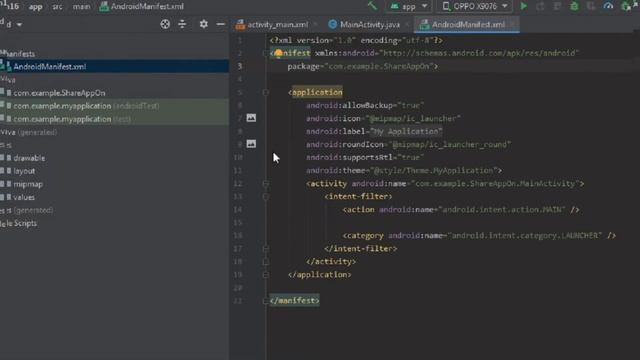Screen dimensions: 640x360
Task: Click fold marker at closing application line
Action: coord(266,275)
